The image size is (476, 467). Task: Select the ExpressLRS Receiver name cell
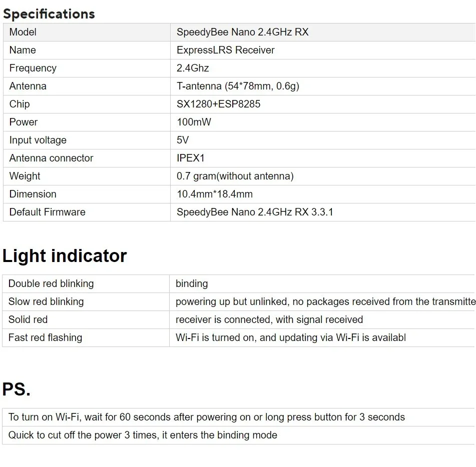(323, 50)
